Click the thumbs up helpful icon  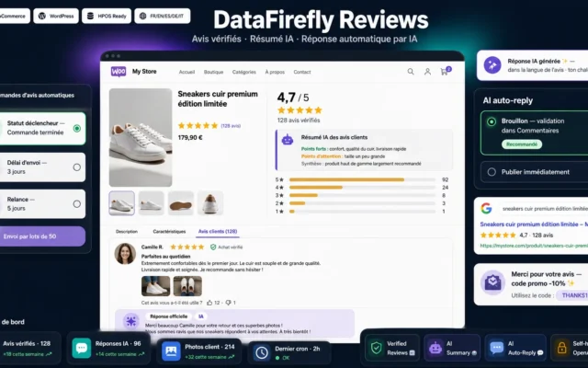coord(209,303)
